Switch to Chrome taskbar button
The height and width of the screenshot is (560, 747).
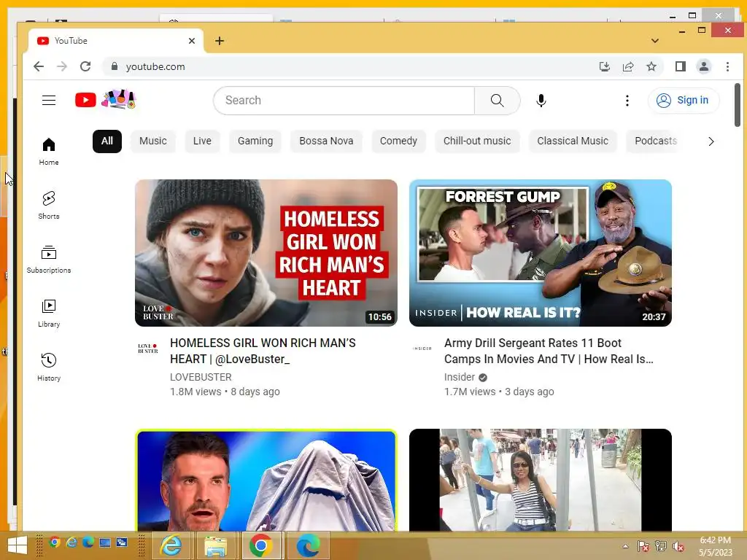[x=260, y=545]
